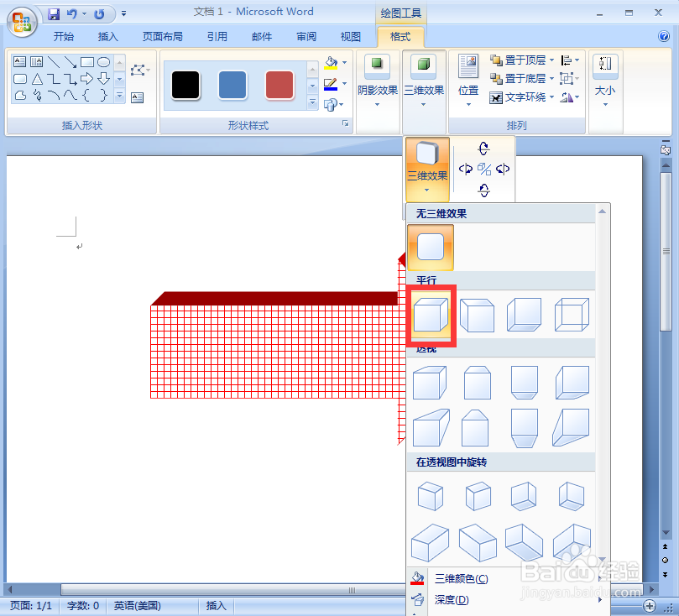
Task: Click the 位置 position button
Action: [x=468, y=81]
